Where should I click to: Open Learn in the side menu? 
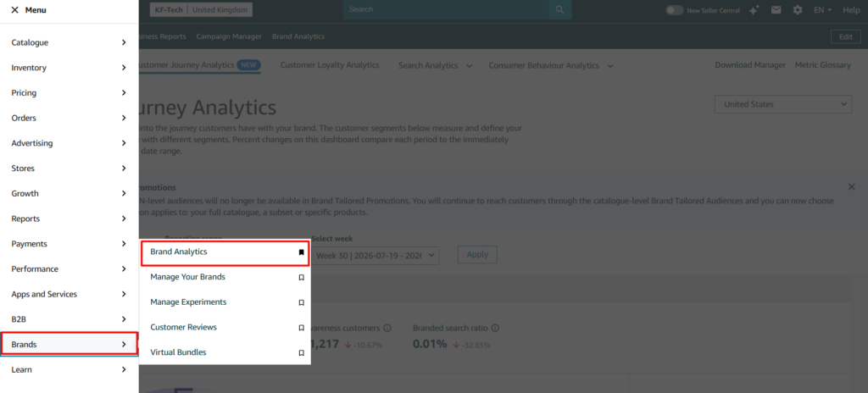[x=70, y=370]
